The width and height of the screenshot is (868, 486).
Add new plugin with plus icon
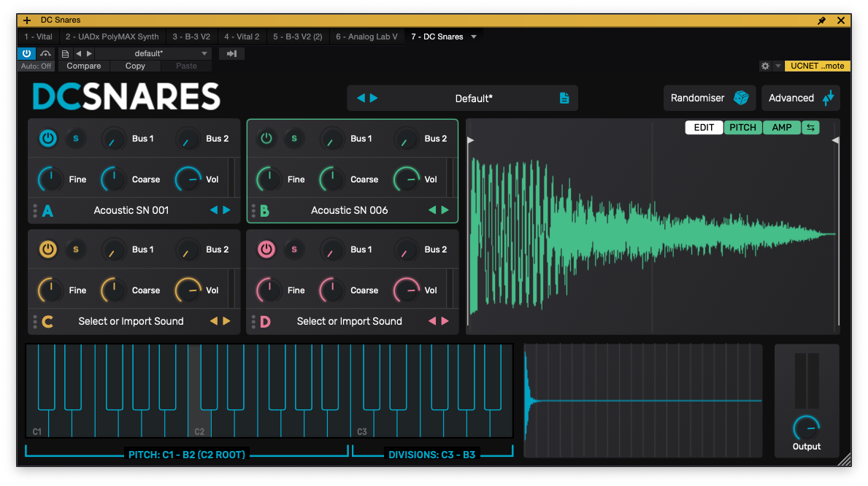pyautogui.click(x=26, y=20)
